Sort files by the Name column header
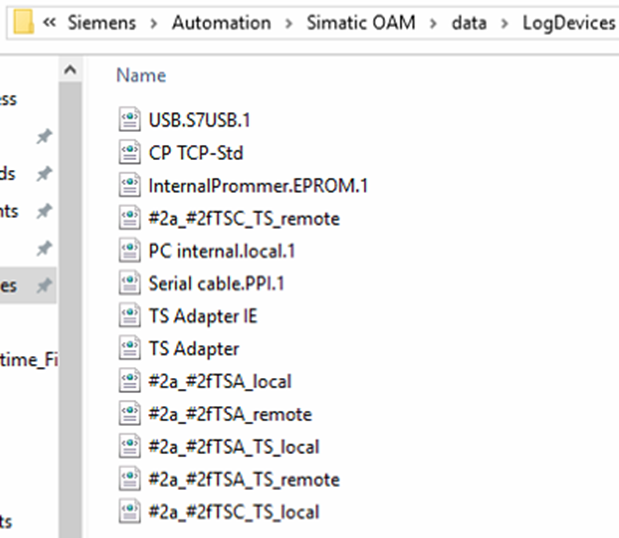Viewport: 619px width, 538px height. (141, 75)
